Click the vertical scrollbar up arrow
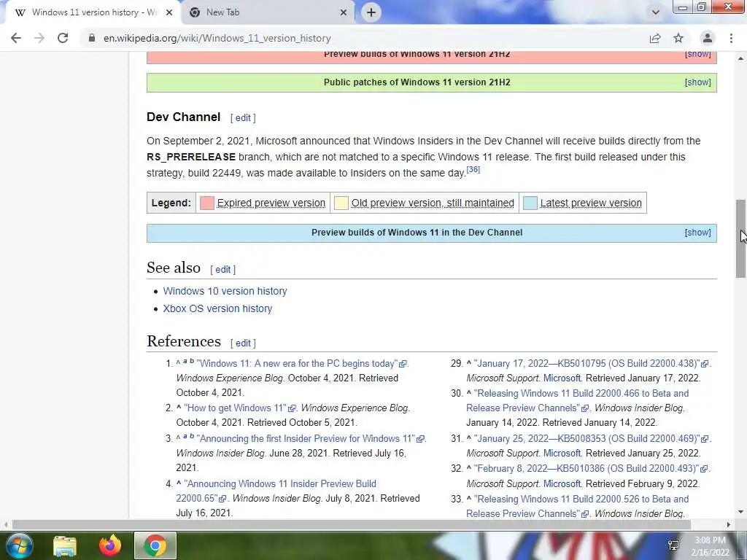Viewport: 747px width, 560px height. [740, 58]
